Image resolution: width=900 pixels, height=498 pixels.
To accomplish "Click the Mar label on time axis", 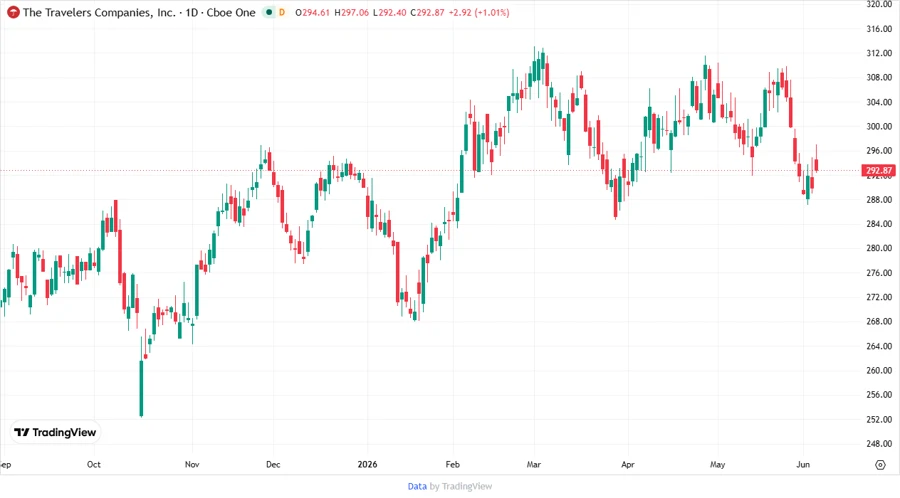I will point(534,465).
